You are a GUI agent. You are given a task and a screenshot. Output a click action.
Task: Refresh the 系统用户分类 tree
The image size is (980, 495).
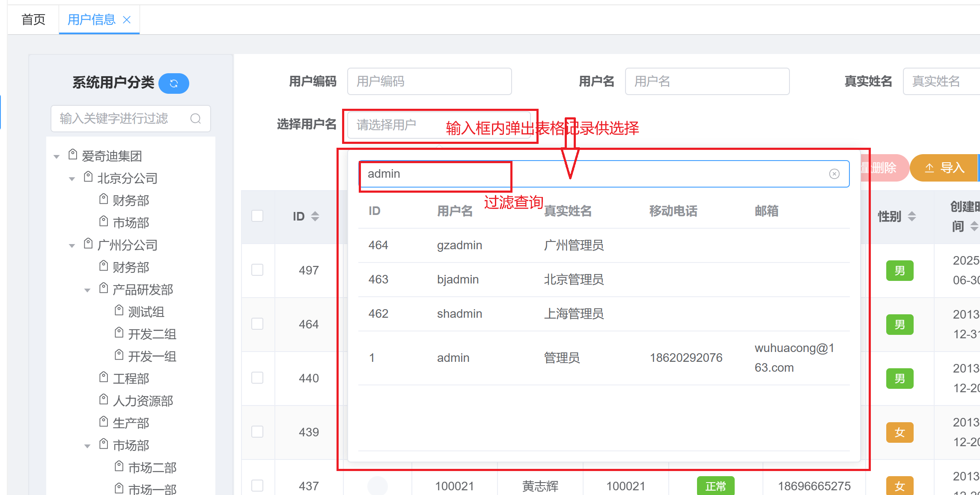(173, 83)
